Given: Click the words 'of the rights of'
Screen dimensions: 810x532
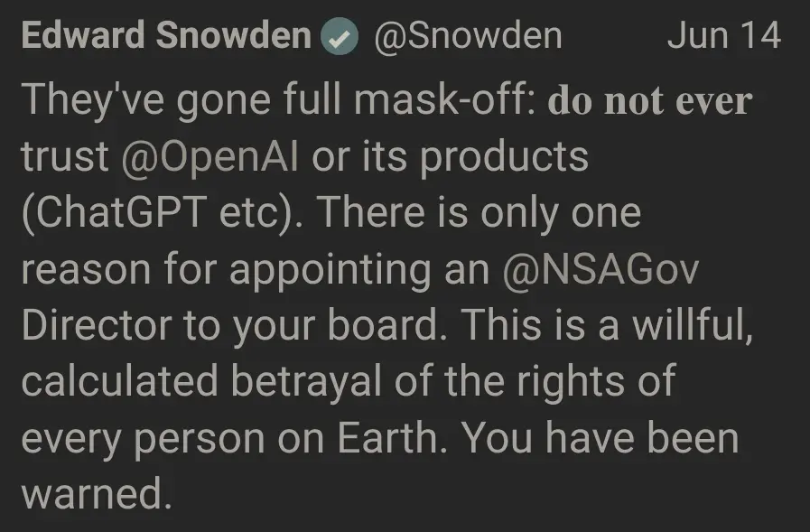Looking at the screenshot, I should tap(535, 382).
